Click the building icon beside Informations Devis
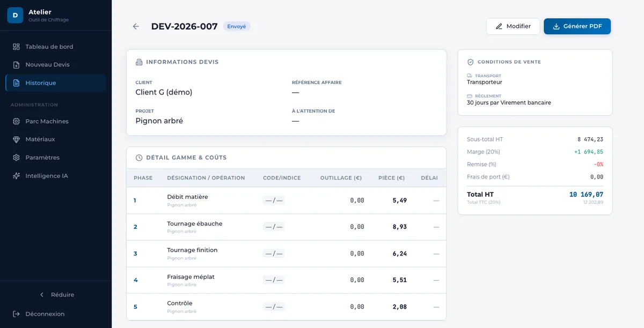This screenshot has width=644, height=328. (139, 62)
